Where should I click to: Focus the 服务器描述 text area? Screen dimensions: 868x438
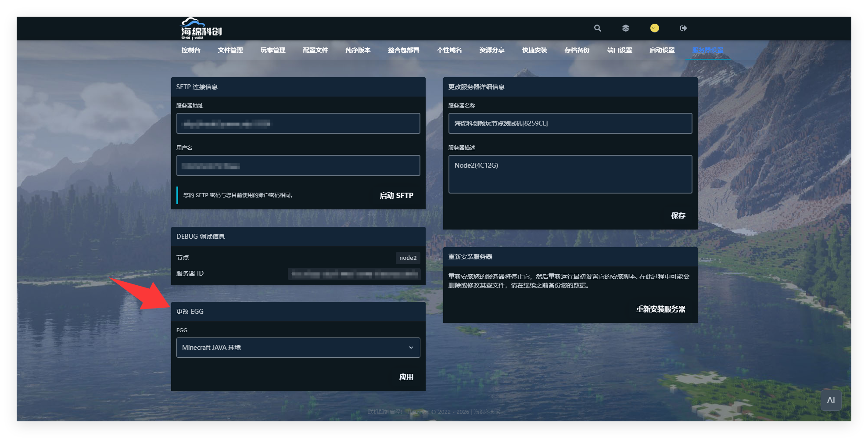(570, 174)
